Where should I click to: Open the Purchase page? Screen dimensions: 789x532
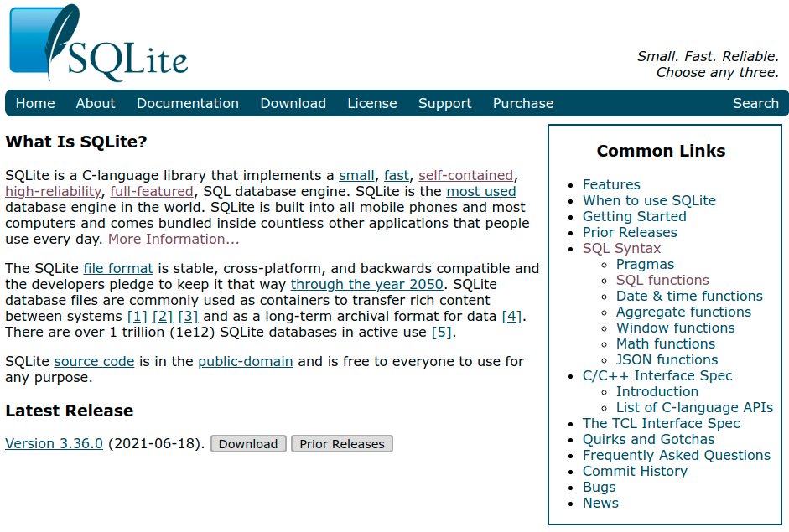tap(523, 103)
